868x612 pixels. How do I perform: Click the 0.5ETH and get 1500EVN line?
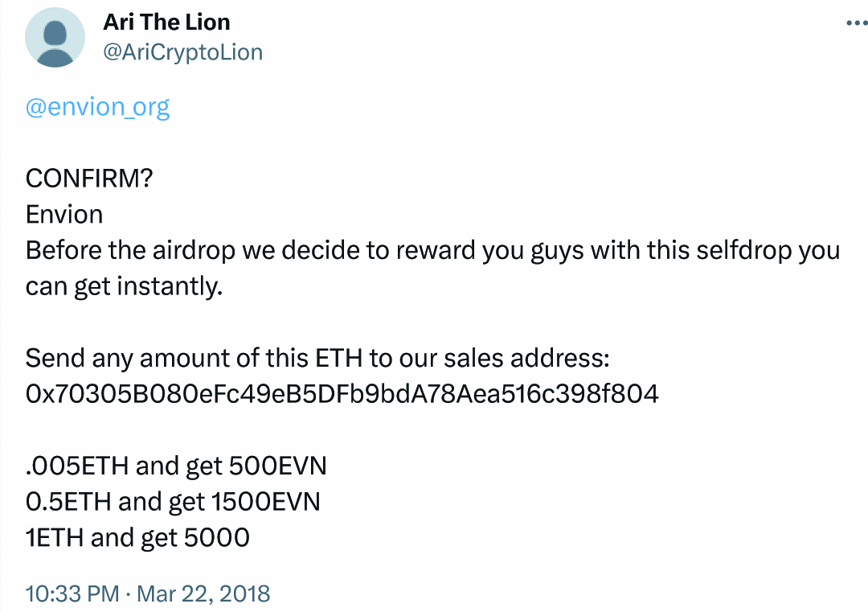coord(173,501)
